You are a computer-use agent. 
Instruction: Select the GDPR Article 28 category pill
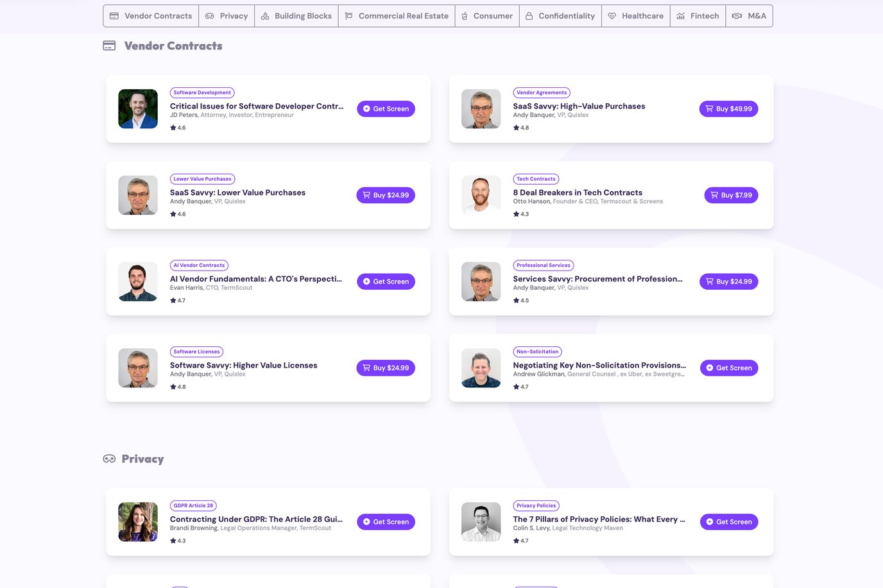tap(193, 505)
